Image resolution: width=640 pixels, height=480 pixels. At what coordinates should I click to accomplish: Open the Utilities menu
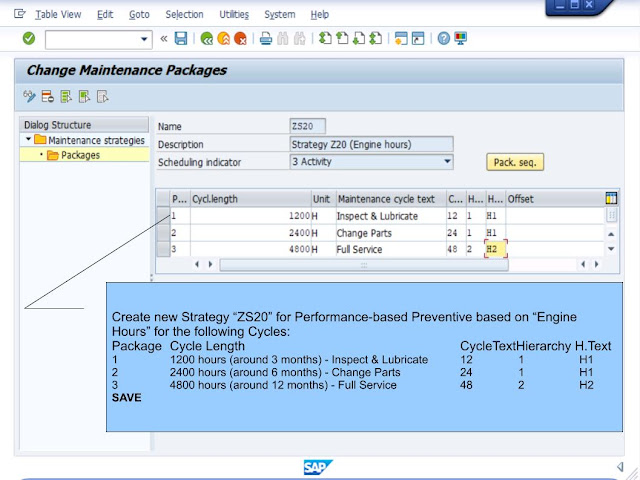234,15
